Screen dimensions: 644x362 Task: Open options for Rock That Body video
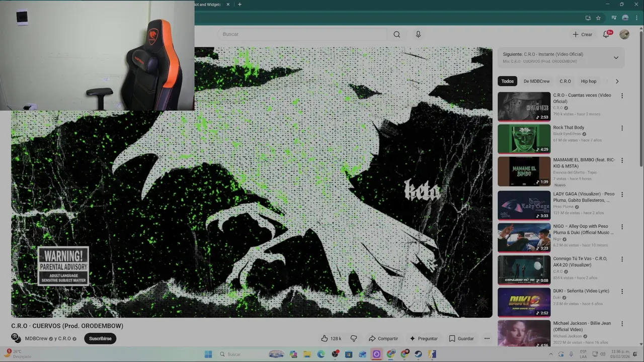(622, 128)
